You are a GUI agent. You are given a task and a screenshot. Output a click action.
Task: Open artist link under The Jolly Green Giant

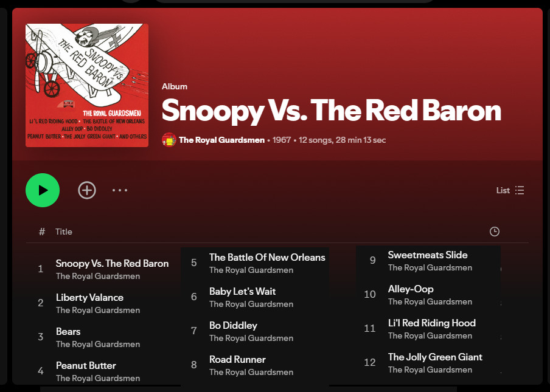point(430,370)
